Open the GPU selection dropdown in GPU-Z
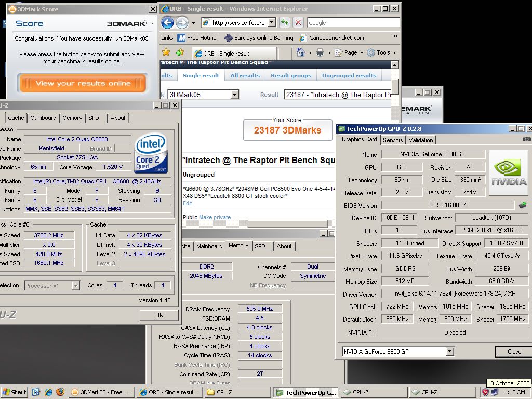Screen dimensions: 532x399 (x=449, y=352)
